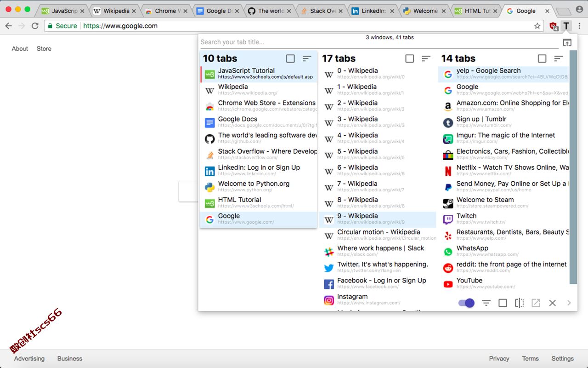Check the select-all box for 10 tabs window
This screenshot has height=368, width=588.
pos(290,58)
